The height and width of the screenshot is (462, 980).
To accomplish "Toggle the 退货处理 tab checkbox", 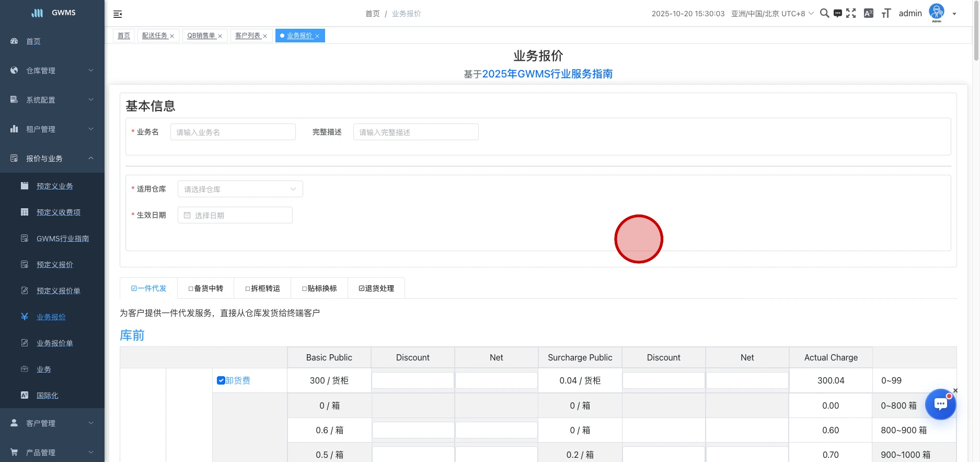I will [362, 289].
